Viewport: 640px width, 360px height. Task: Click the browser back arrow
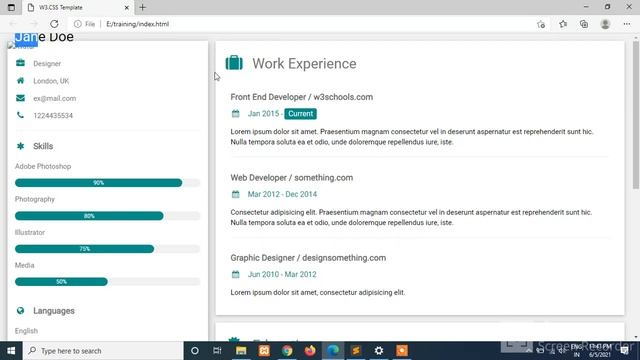pyautogui.click(x=13, y=24)
